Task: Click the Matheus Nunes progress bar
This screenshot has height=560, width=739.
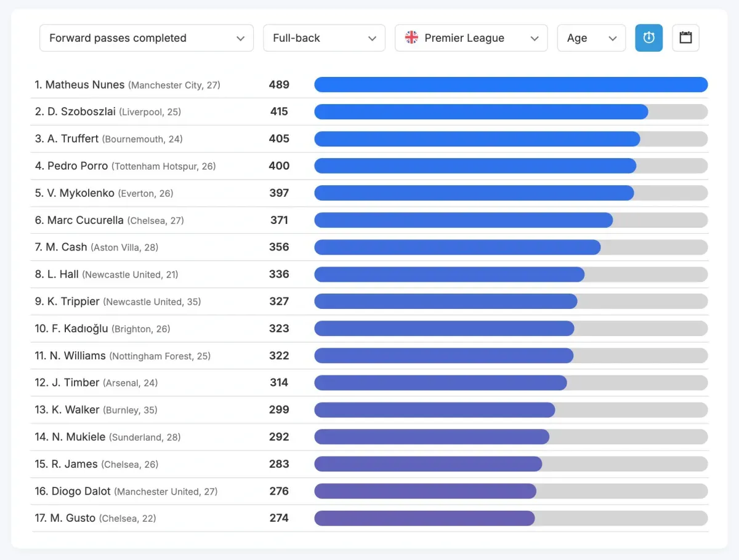Action: point(511,85)
